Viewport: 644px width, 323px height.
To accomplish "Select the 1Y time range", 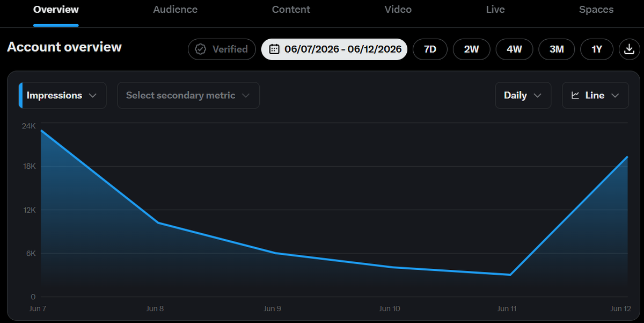I will (597, 49).
